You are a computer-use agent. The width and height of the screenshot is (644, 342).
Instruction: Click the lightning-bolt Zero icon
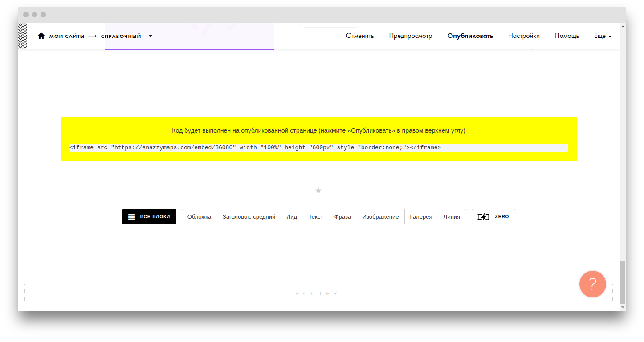click(483, 217)
